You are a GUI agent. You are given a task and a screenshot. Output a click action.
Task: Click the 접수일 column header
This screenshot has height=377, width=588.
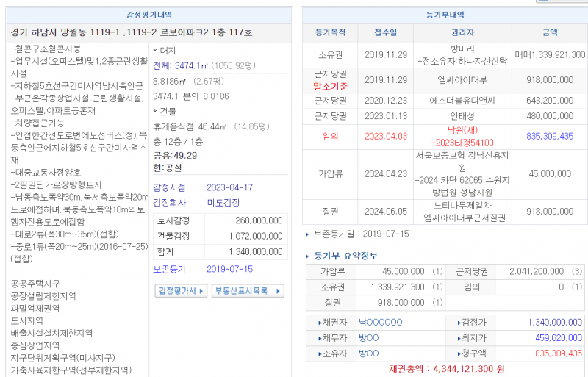point(385,32)
